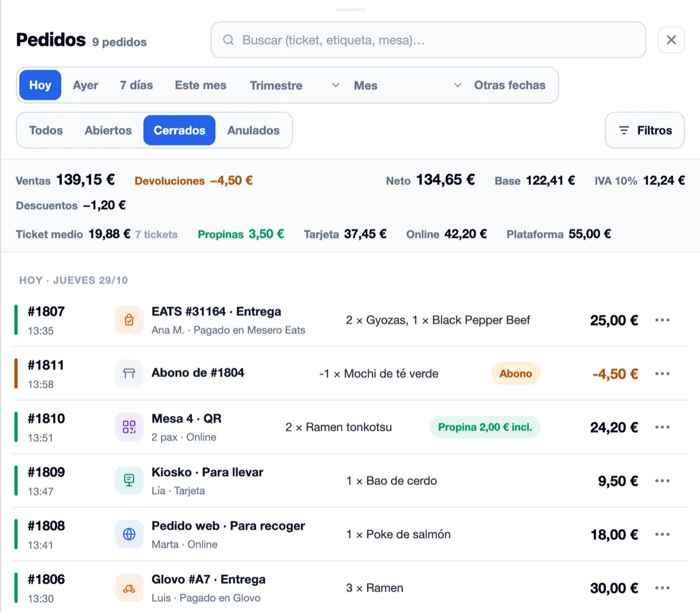Close the Pedidos panel with X
The height and width of the screenshot is (612, 700).
point(671,40)
